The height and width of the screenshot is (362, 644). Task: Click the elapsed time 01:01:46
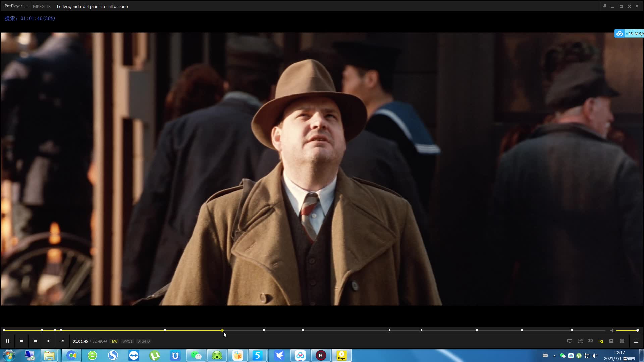click(x=80, y=341)
